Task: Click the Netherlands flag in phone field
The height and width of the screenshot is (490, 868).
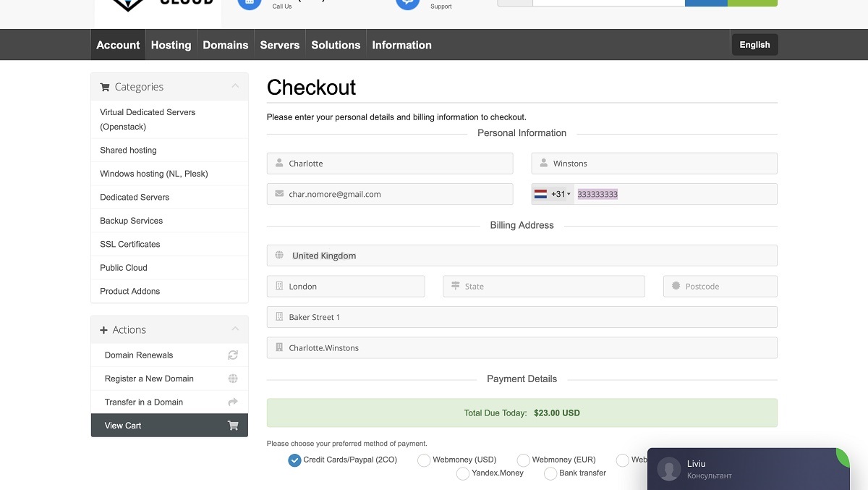Action: pos(541,194)
